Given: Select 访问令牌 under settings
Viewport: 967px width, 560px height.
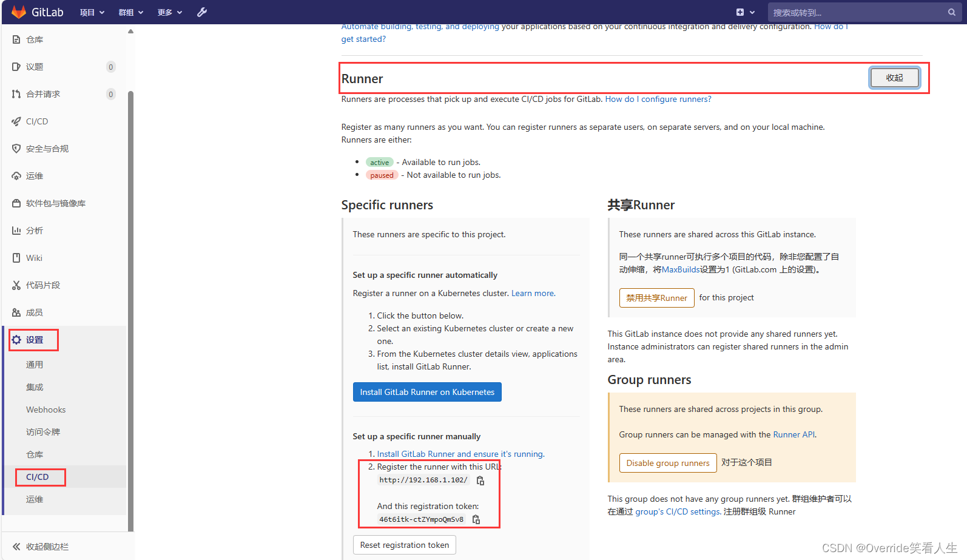Looking at the screenshot, I should pyautogui.click(x=43, y=432).
